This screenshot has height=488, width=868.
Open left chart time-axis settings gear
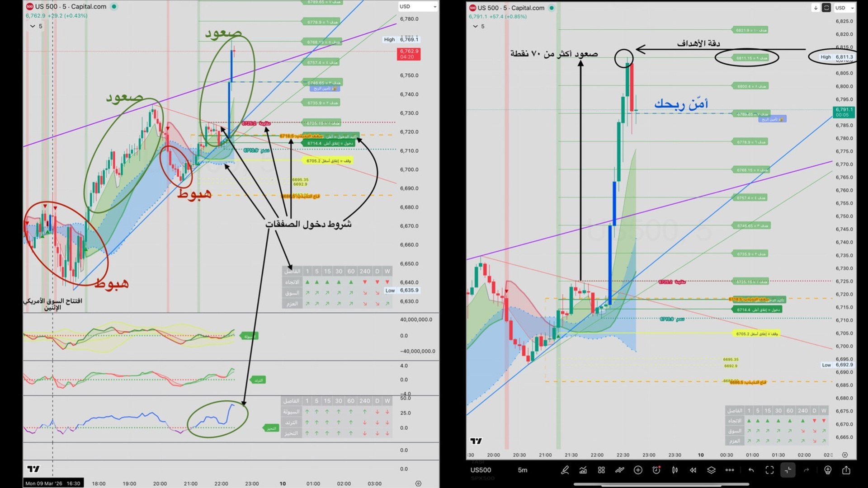pyautogui.click(x=418, y=483)
